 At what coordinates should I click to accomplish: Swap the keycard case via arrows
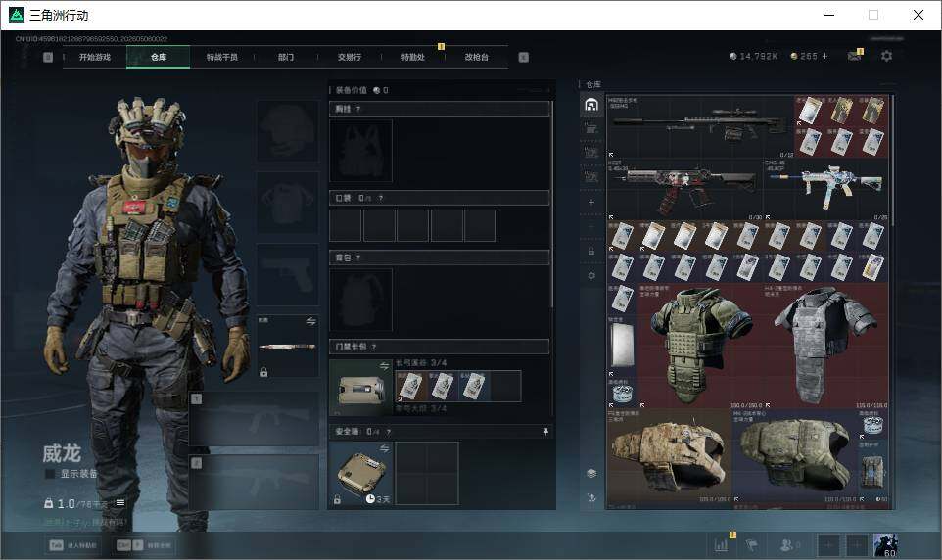pos(385,365)
